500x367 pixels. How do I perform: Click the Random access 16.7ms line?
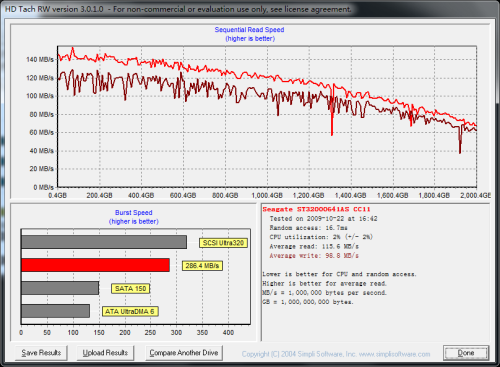pos(308,228)
